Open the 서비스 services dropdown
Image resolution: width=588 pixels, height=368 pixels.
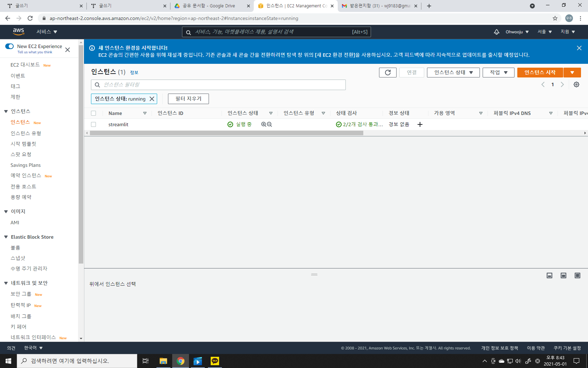click(x=47, y=32)
